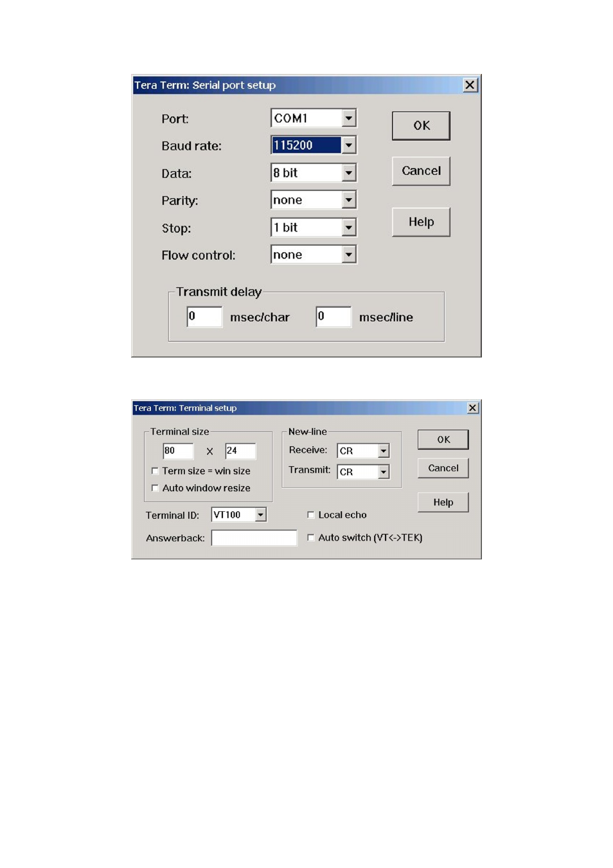Enable Term size = win size checkbox
The height and width of the screenshot is (868, 613).
click(x=155, y=471)
